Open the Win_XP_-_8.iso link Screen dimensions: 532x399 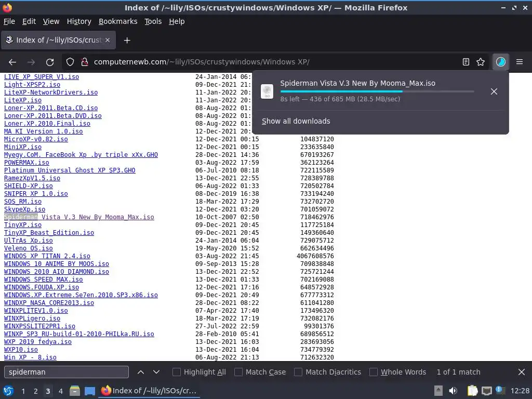30,357
